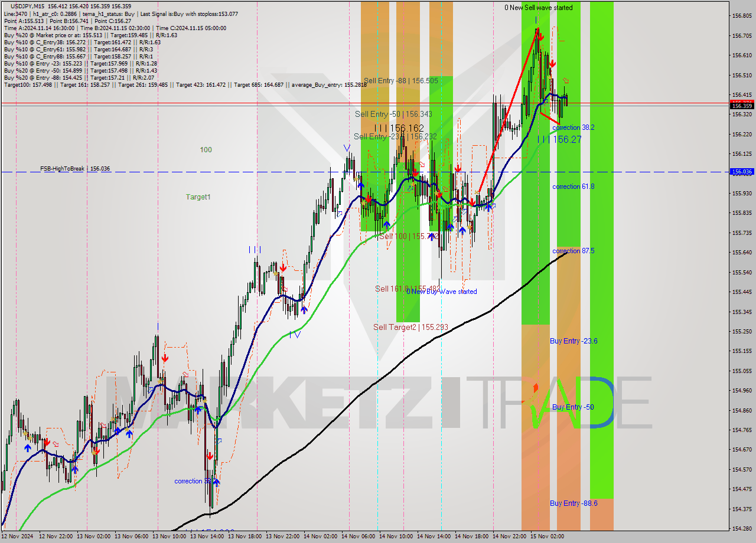This screenshot has width=756, height=543.
Task: Click the 154.280 price axis label
Action: click(742, 528)
